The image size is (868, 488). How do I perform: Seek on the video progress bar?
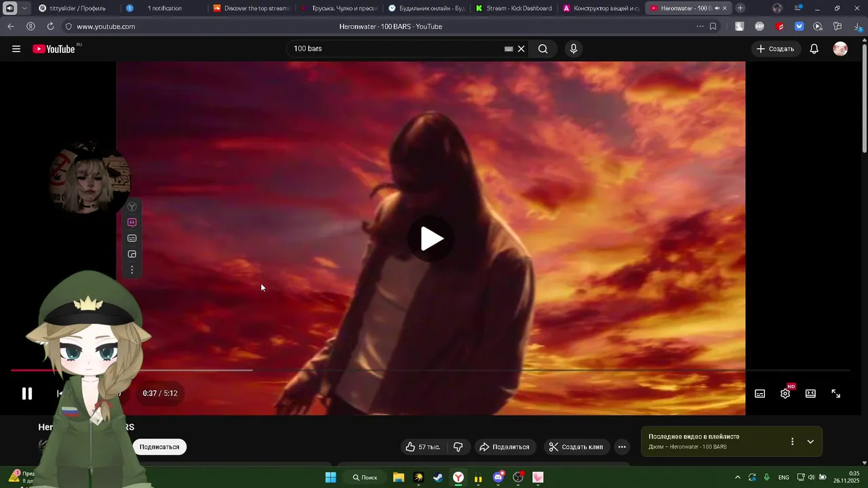430,370
